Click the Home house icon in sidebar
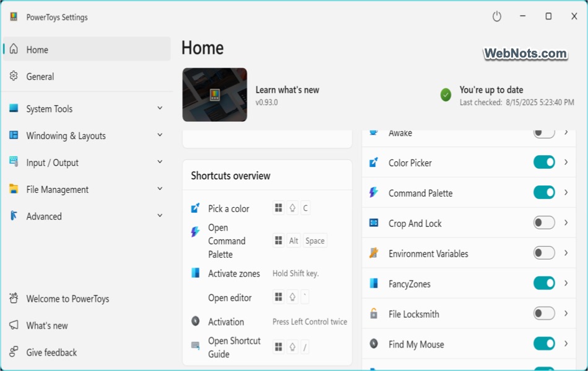The width and height of the screenshot is (588, 371). pyautogui.click(x=14, y=49)
